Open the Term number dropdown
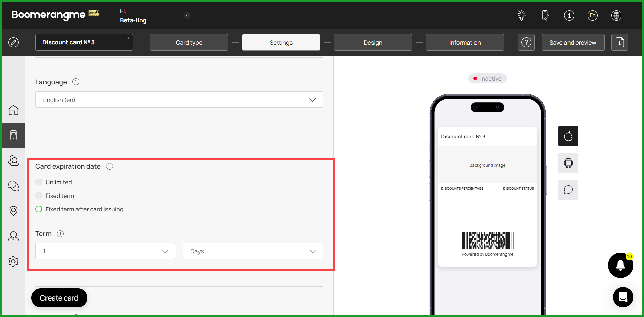 point(105,251)
